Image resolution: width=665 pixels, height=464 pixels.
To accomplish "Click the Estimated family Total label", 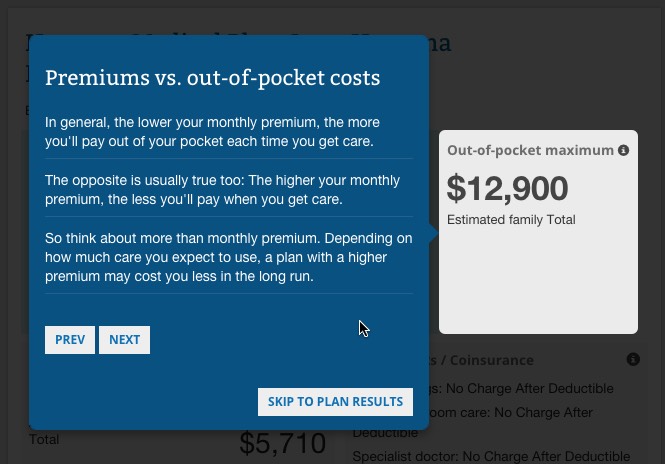I will point(511,220).
